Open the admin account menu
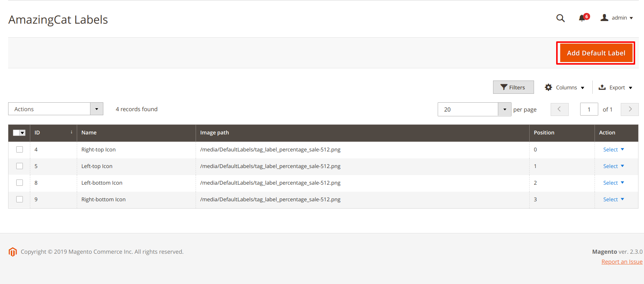 click(x=617, y=18)
